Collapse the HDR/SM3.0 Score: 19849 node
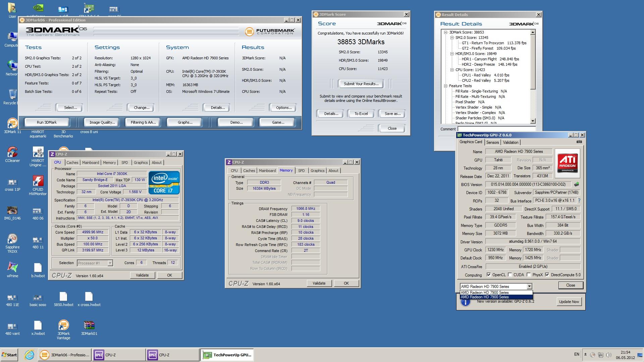 click(452, 54)
